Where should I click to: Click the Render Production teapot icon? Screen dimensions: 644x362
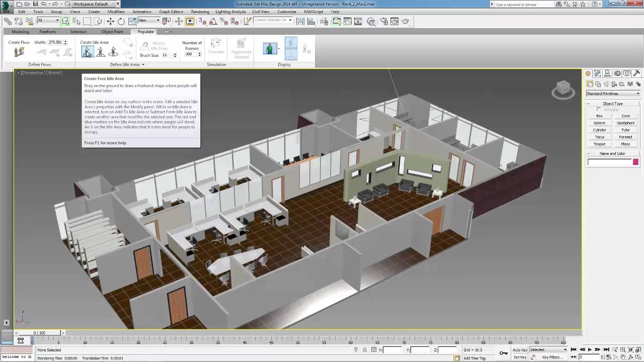(406, 21)
